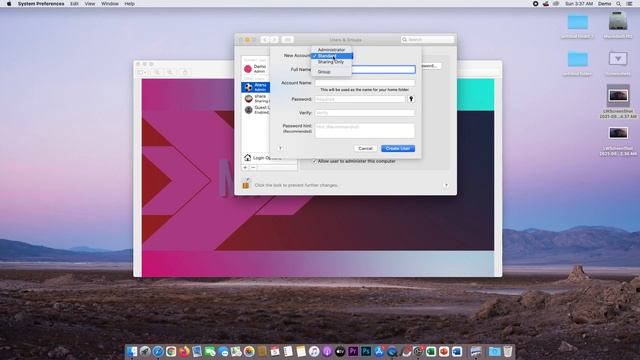Launch Adobe Photoshop from Dock
640x360 pixels.
click(x=366, y=351)
